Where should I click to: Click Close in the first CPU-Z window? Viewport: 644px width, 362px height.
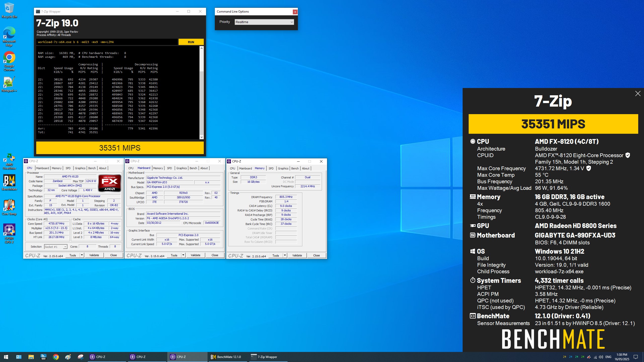coord(113,255)
